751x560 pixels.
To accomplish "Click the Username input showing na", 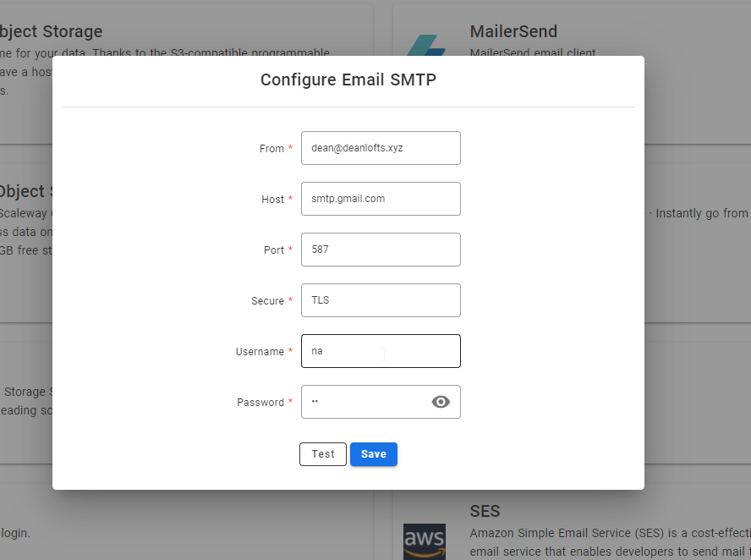I will pyautogui.click(x=381, y=351).
